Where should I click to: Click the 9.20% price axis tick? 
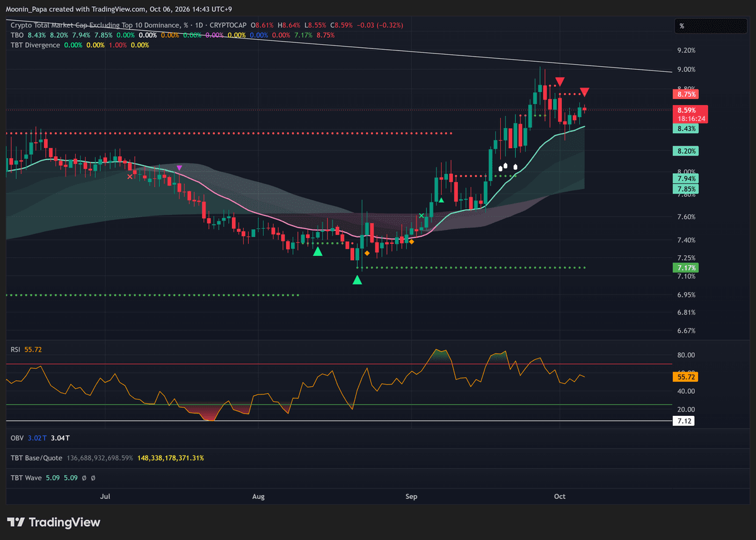(686, 50)
